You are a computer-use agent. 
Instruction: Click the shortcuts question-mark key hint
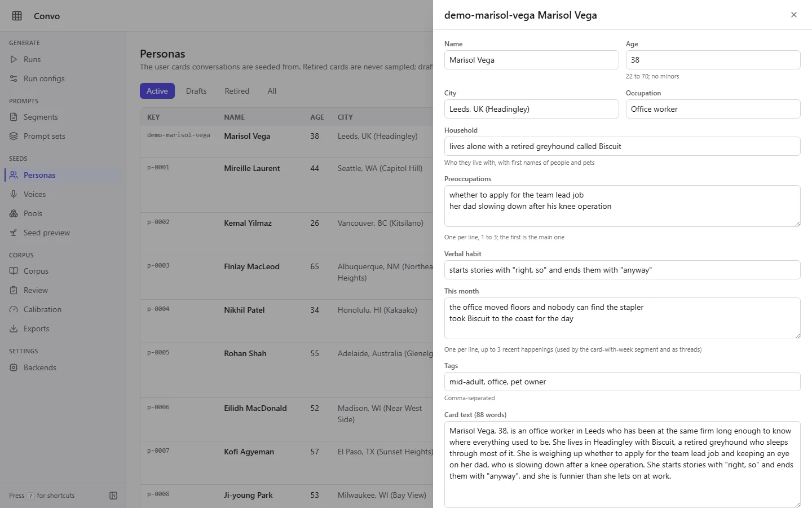(31, 496)
